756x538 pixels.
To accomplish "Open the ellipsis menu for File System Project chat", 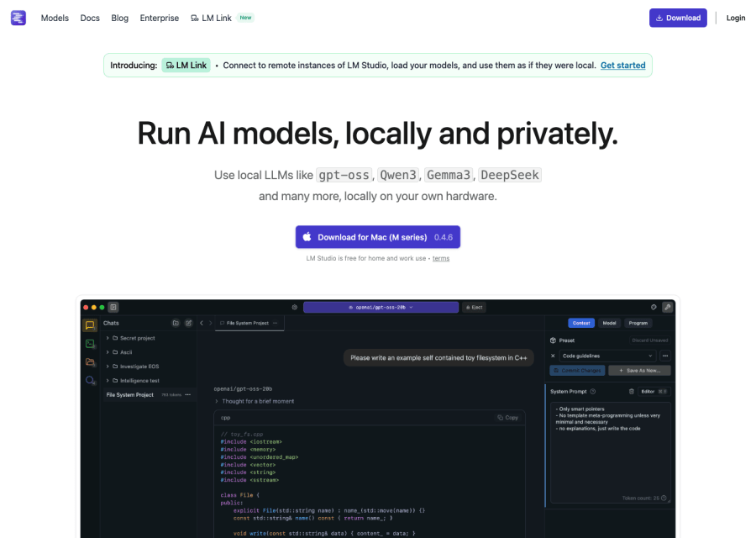I will [188, 395].
